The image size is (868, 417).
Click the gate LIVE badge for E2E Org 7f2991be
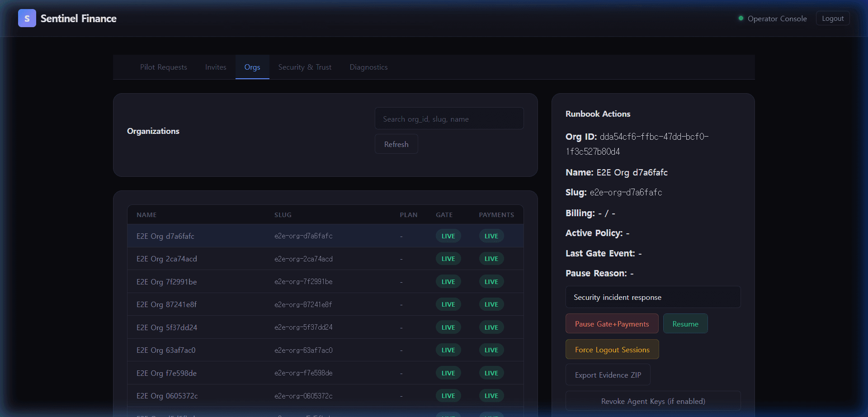point(448,282)
